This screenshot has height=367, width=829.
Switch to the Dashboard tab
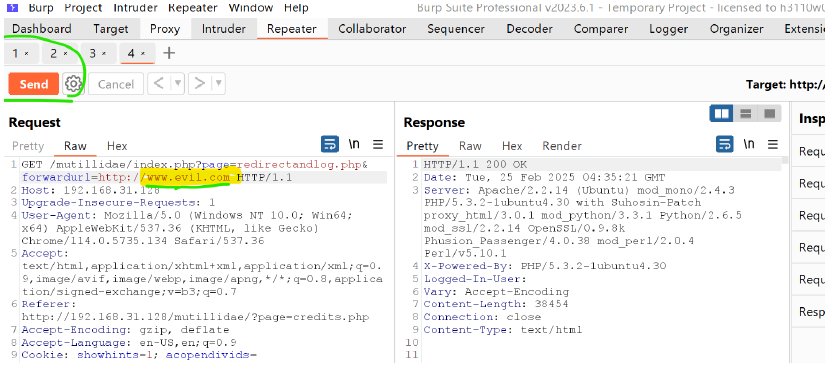pyautogui.click(x=42, y=29)
